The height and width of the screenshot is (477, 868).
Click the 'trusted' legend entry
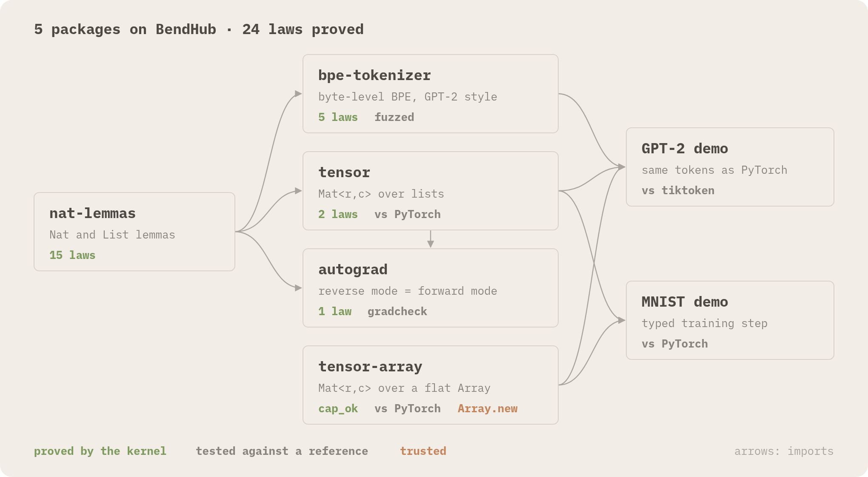click(423, 451)
